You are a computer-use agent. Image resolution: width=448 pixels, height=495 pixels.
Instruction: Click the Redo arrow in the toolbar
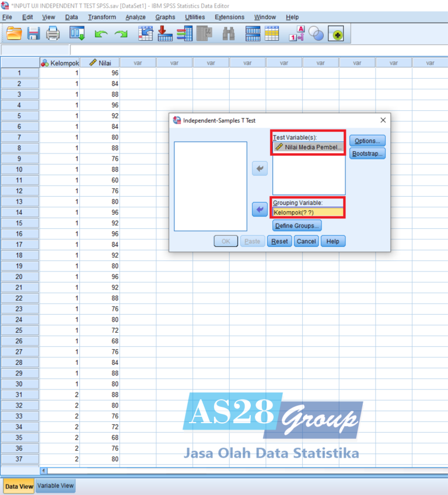point(121,34)
